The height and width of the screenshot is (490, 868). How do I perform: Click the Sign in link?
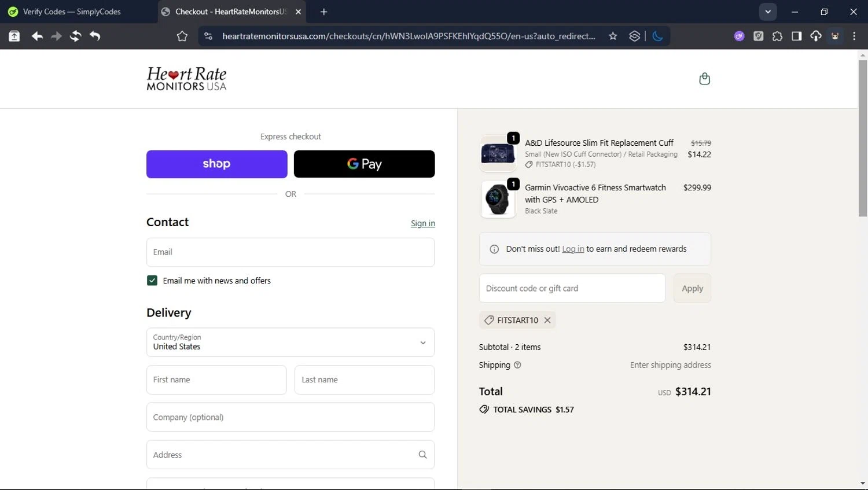click(423, 223)
